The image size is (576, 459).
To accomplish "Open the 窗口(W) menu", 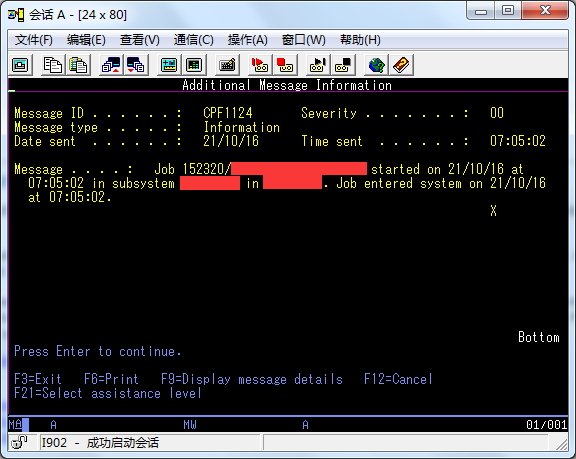I will (x=303, y=40).
